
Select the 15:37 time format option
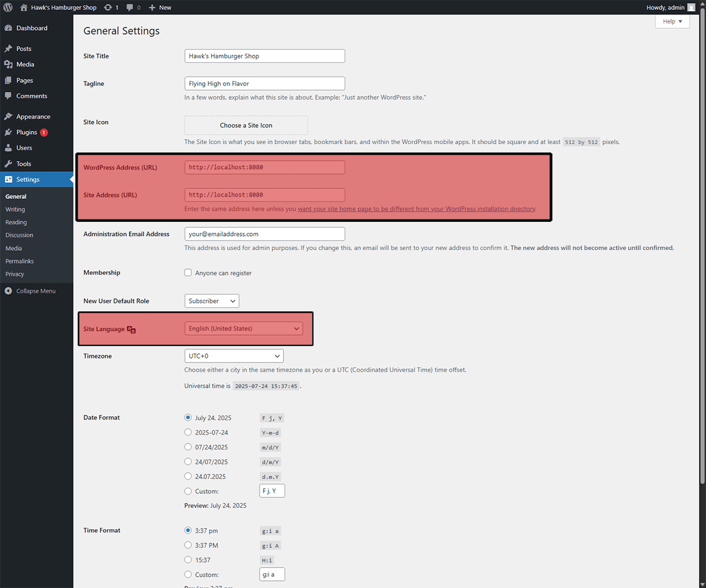[188, 560]
